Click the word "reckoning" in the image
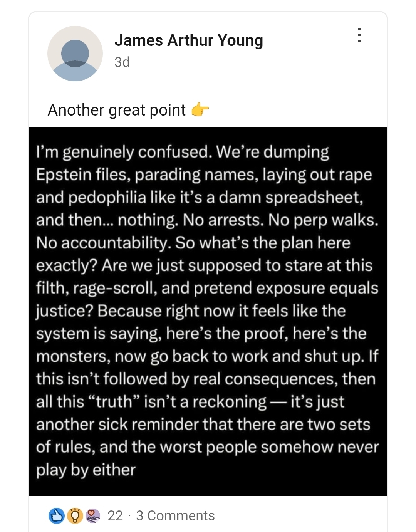Viewport: 416px width, 532px height. (230, 402)
